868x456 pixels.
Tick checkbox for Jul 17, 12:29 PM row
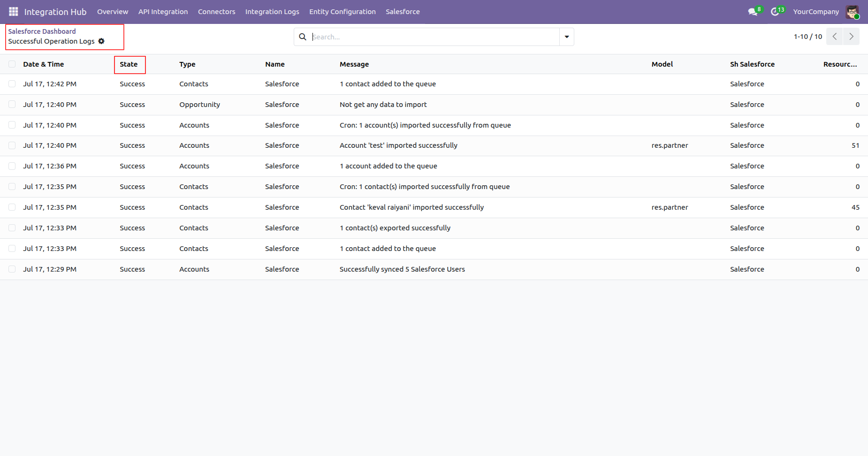tap(12, 269)
